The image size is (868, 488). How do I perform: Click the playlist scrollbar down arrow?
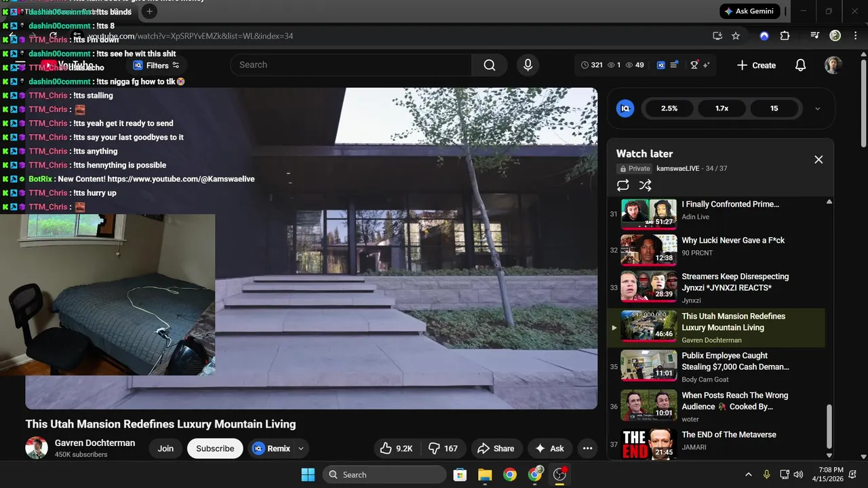(829, 455)
